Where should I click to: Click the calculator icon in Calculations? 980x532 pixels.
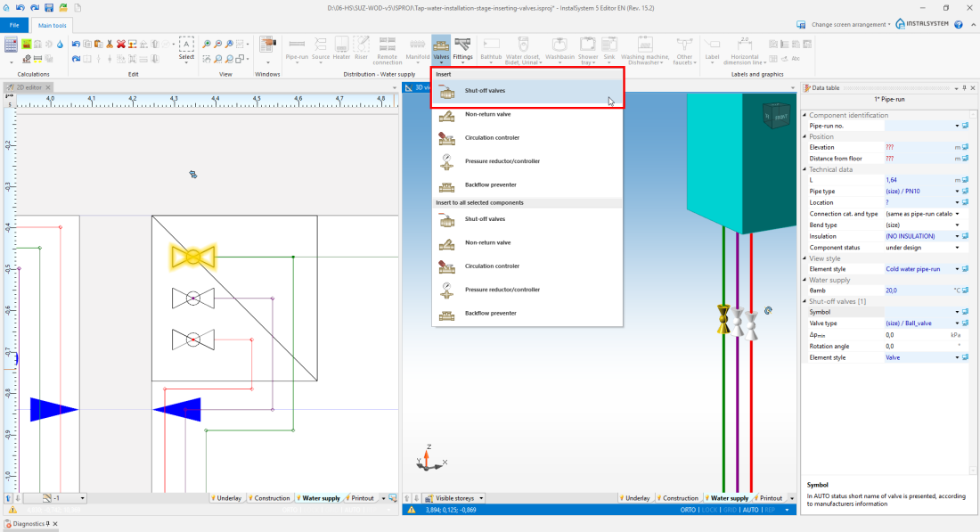click(12, 44)
